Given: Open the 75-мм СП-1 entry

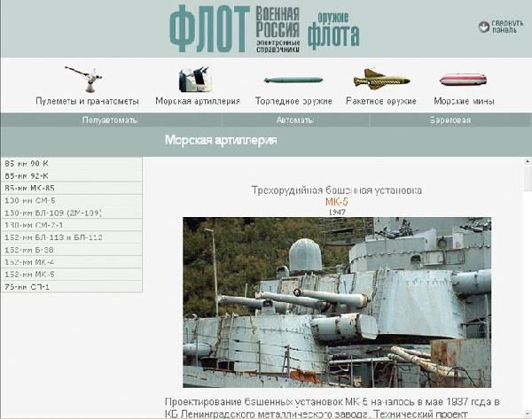Looking at the screenshot, I should (72, 286).
